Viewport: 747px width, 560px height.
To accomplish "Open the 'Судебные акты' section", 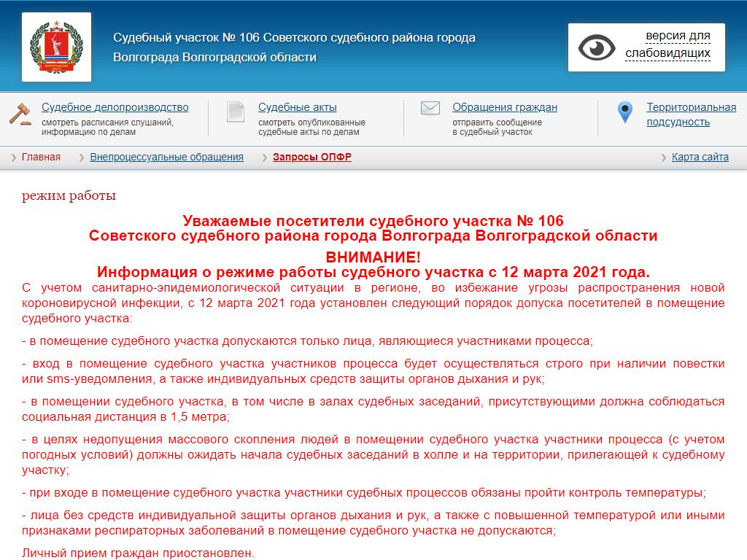I will [297, 107].
